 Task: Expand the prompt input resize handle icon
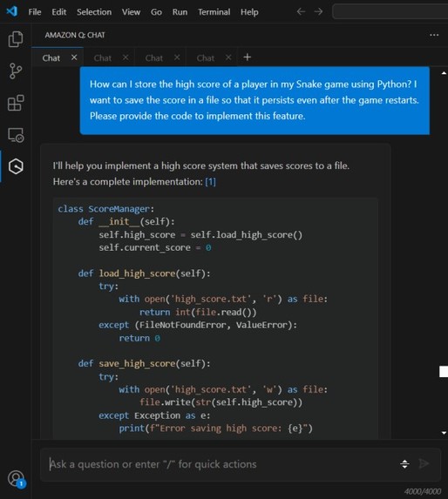click(404, 464)
